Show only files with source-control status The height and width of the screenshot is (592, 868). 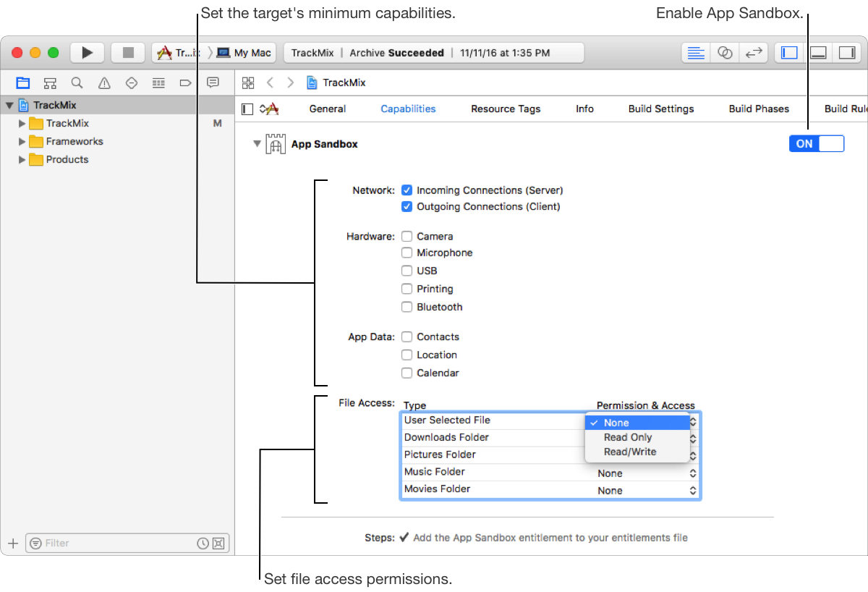pyautogui.click(x=219, y=544)
